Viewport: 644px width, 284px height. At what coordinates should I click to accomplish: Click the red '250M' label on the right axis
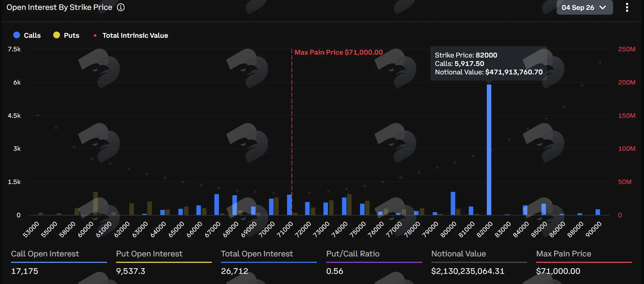[x=627, y=49]
